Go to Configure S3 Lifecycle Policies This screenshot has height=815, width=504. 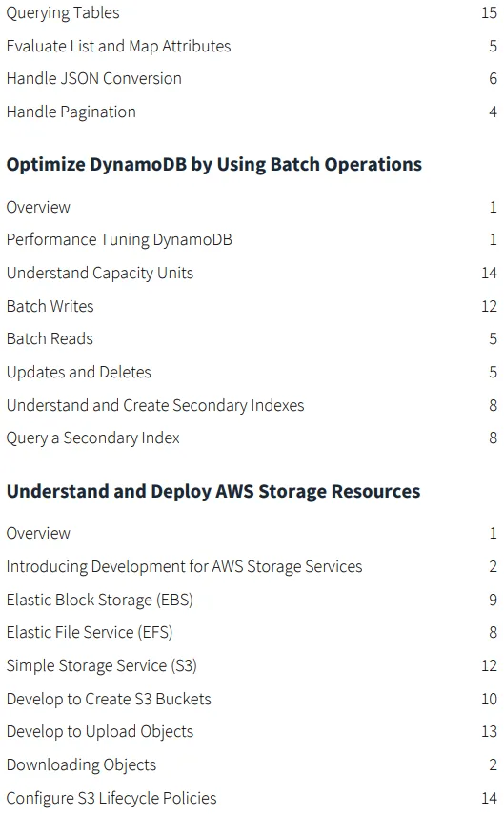pos(111,799)
